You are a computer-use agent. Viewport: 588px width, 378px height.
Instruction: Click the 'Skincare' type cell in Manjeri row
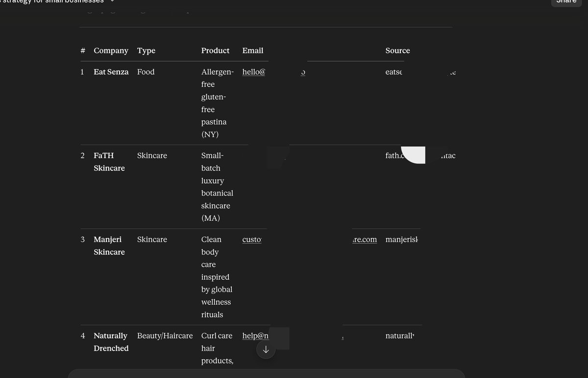pos(152,239)
